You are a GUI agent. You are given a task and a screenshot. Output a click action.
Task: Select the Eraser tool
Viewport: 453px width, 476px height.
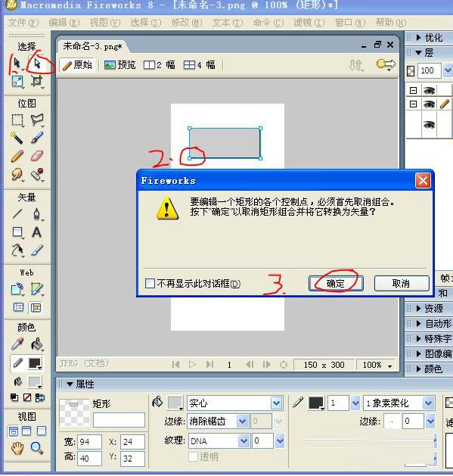(37, 156)
